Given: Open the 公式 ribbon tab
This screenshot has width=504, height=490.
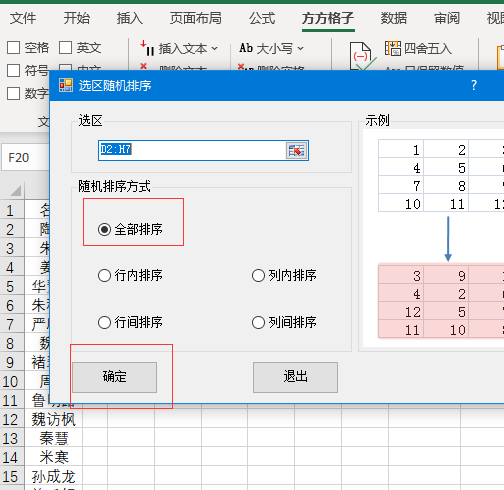Looking at the screenshot, I should [262, 18].
